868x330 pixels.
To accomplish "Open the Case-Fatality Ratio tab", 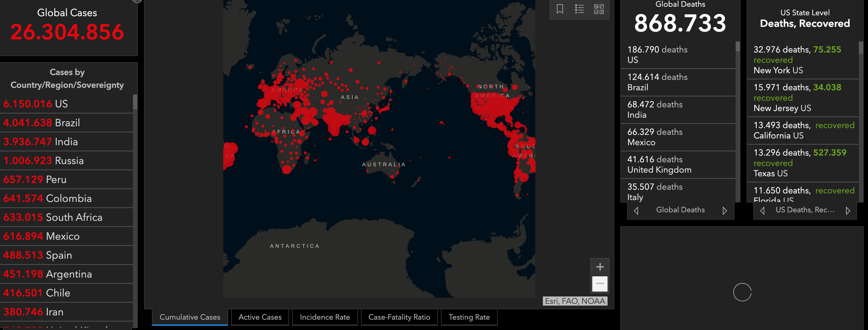I will [399, 317].
